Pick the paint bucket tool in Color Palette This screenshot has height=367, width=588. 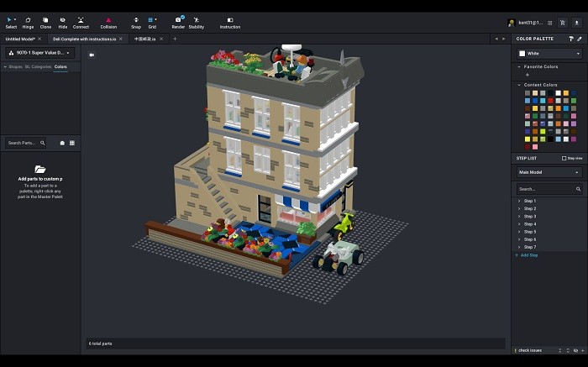click(570, 39)
